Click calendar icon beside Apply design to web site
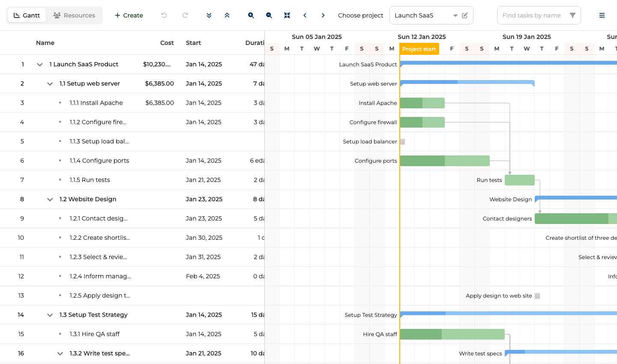The width and height of the screenshot is (617, 364). (x=537, y=295)
